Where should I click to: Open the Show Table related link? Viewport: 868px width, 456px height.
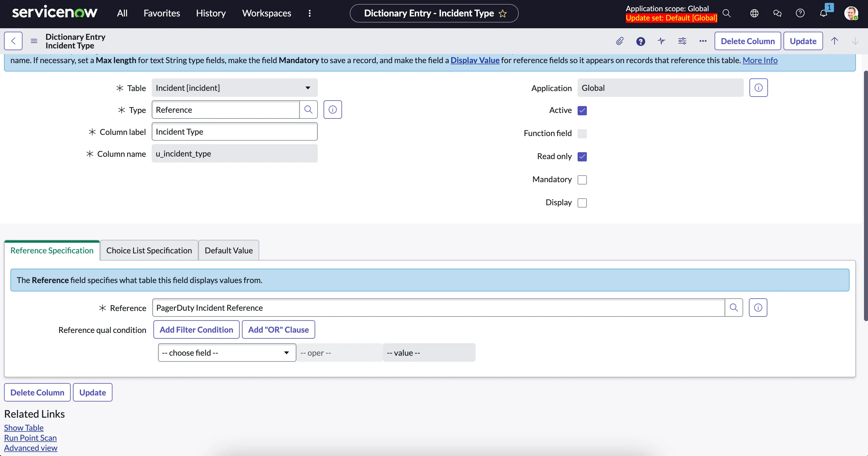click(x=24, y=427)
